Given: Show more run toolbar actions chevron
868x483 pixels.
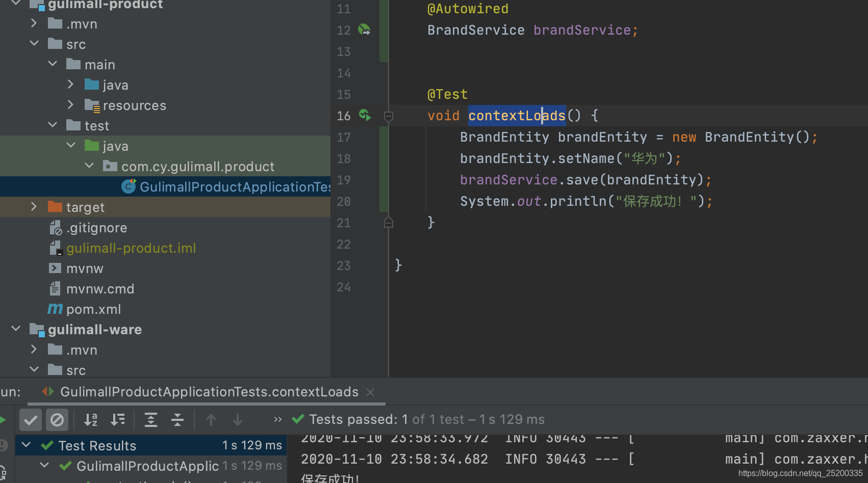Looking at the screenshot, I should coord(277,419).
